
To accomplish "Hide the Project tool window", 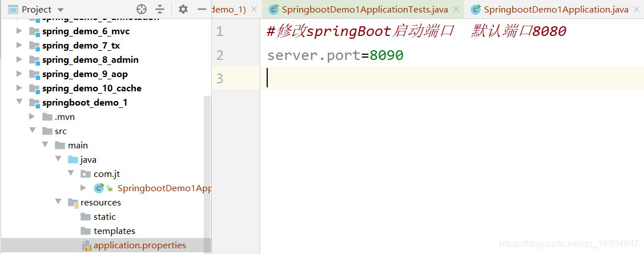I will (202, 9).
